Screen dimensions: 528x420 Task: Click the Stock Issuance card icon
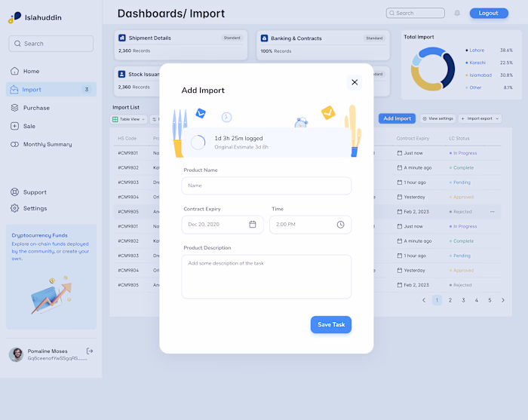[x=121, y=74]
